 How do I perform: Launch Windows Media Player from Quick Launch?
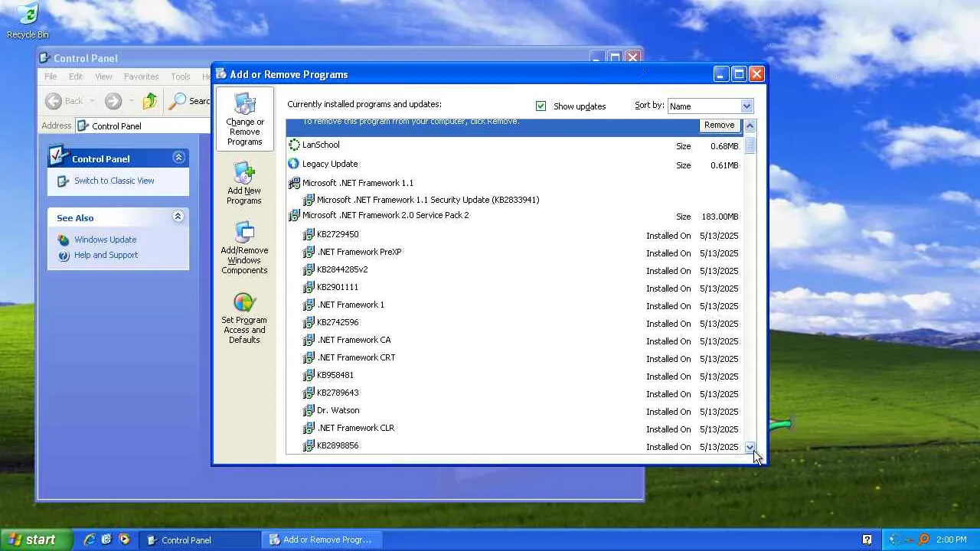(x=123, y=540)
